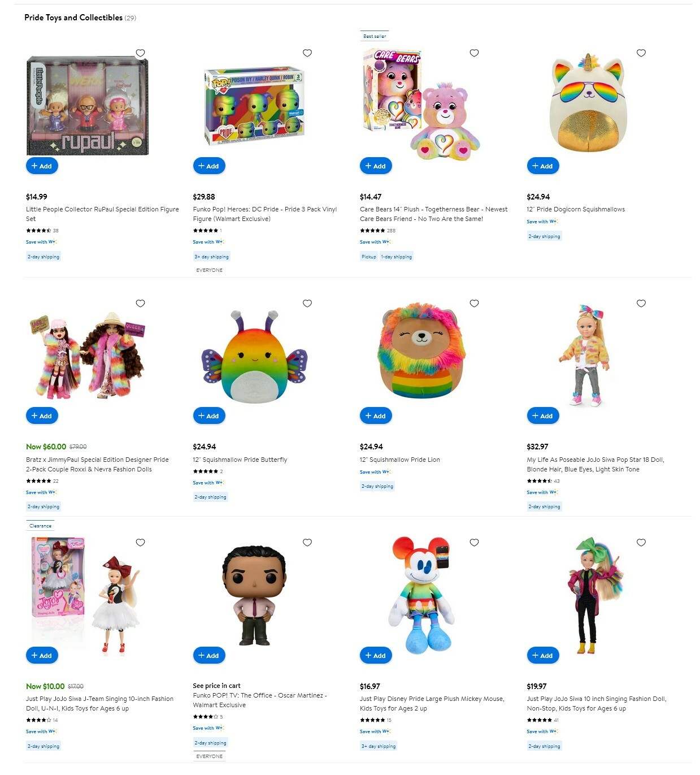Image resolution: width=700 pixels, height=775 pixels.
Task: Add Squishmallow Pride Lion to cart
Action: (x=376, y=415)
